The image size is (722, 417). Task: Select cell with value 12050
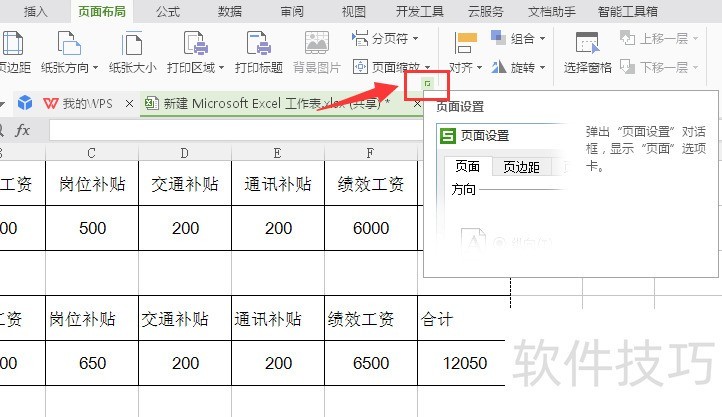pyautogui.click(x=462, y=363)
